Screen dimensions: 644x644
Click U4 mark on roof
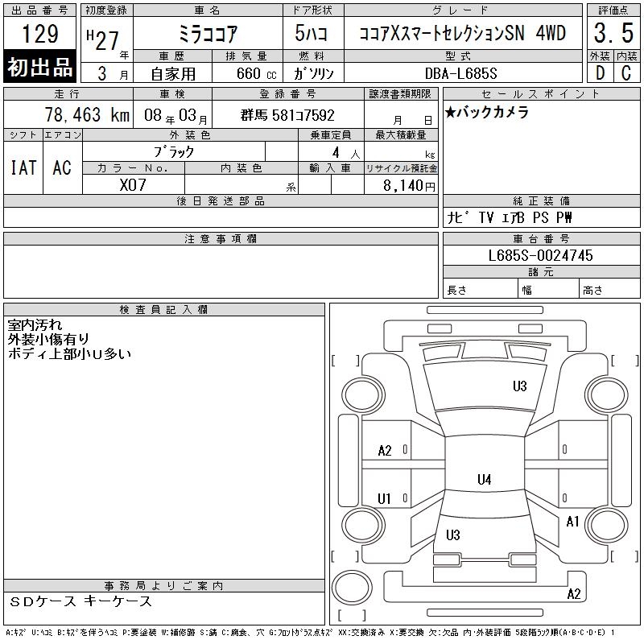485,479
